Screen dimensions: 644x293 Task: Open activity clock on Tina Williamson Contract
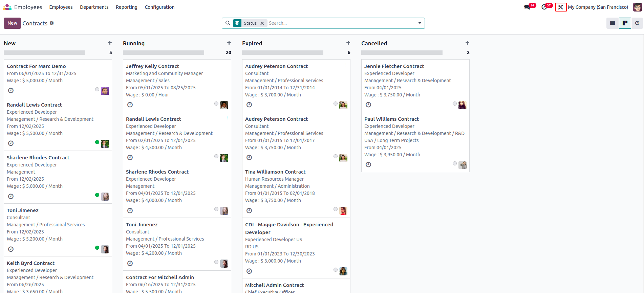coord(249,211)
